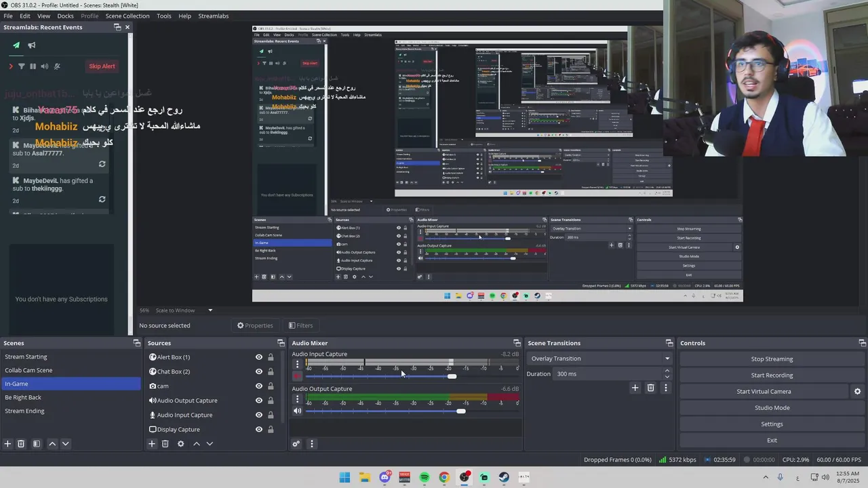This screenshot has height=488, width=868.
Task: Click the Skip Alert button
Action: pyautogui.click(x=102, y=66)
